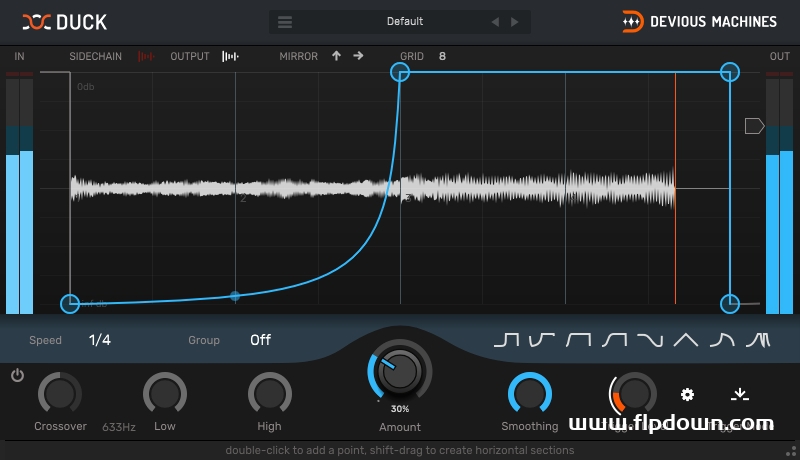Select the last double-peak curve shape preset

click(x=757, y=340)
